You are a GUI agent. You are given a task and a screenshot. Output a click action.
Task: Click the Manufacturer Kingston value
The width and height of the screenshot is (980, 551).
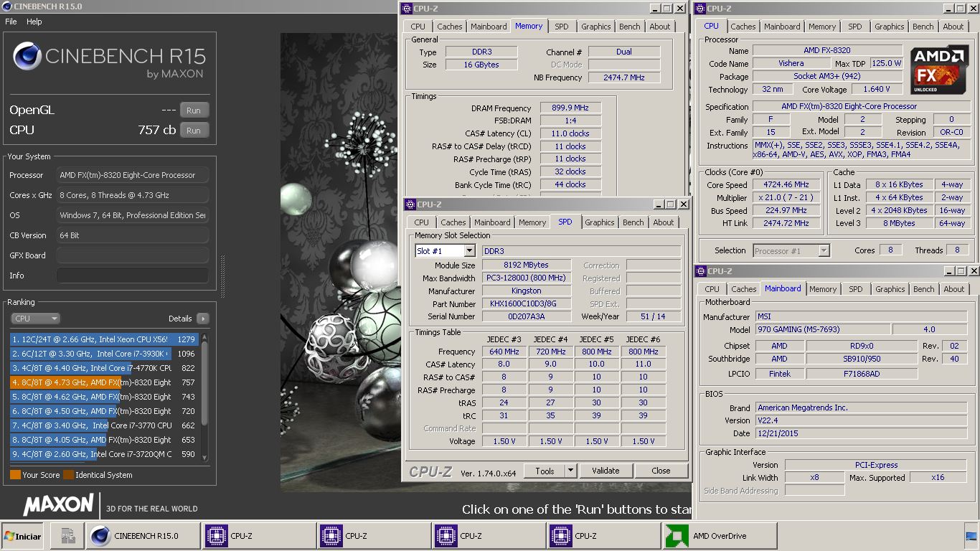(x=527, y=291)
